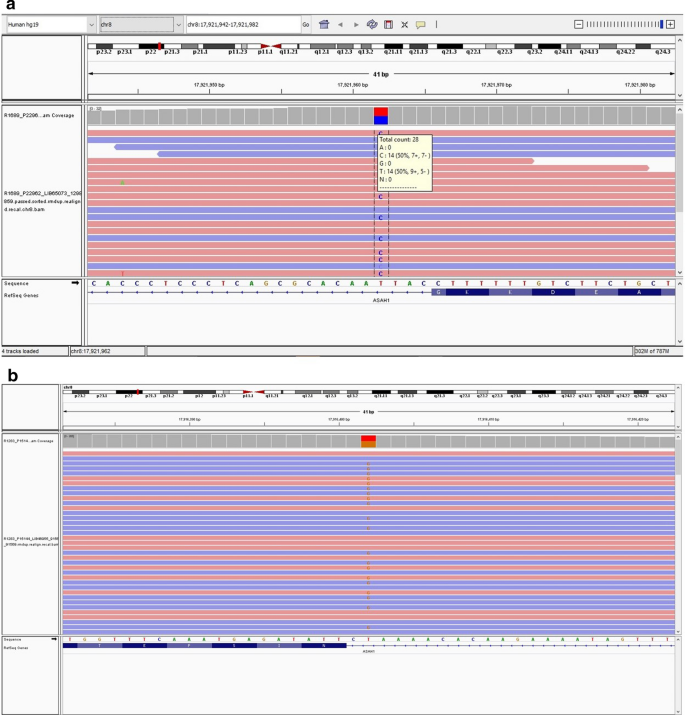685x715 pixels.
Task: Click the red position marker on panel b ideogram
Action: 137,392
